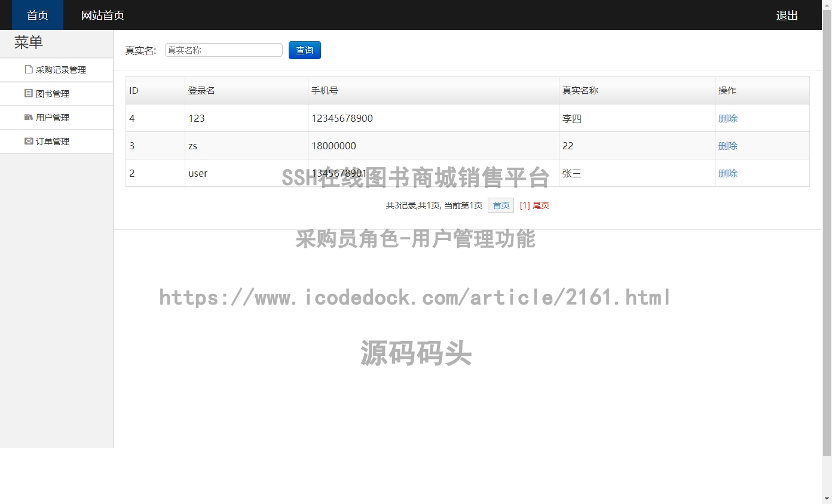
Task: Click the 真实名称 column header
Action: coord(637,91)
